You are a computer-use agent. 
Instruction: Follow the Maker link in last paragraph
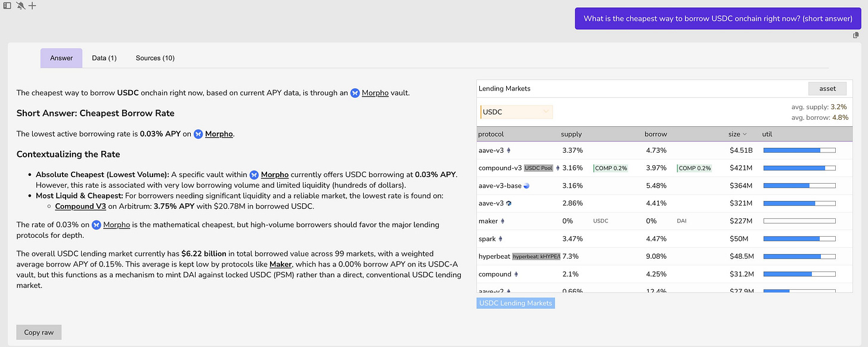(x=281, y=264)
